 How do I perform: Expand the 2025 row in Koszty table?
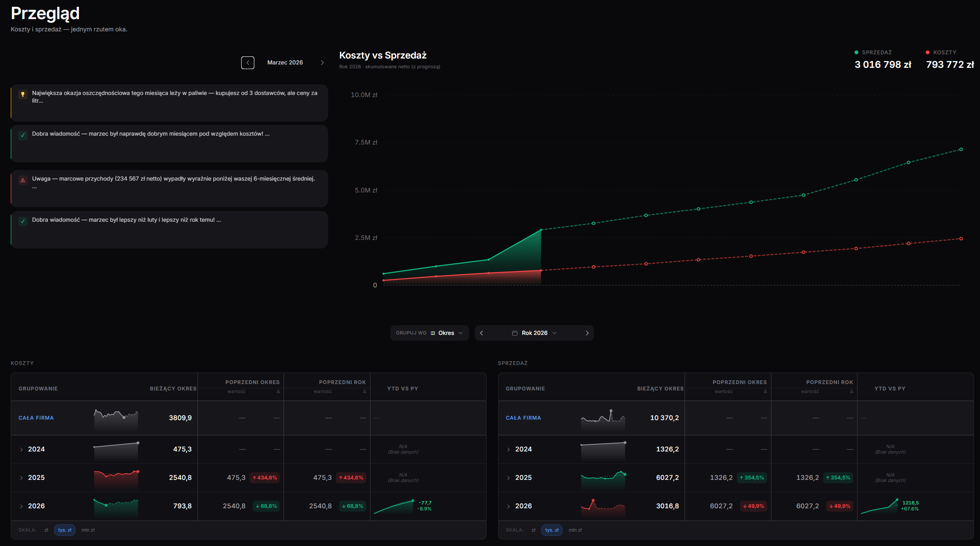(21, 478)
